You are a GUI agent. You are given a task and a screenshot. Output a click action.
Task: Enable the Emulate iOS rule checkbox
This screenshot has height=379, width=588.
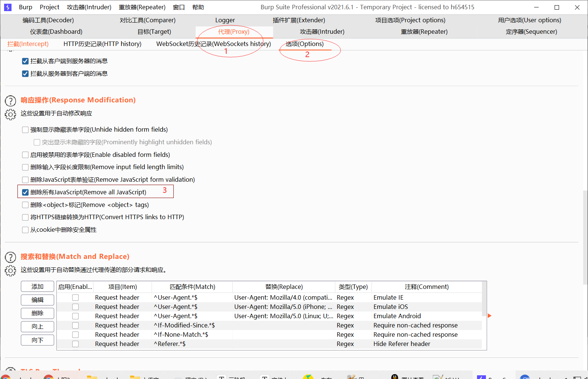point(75,307)
